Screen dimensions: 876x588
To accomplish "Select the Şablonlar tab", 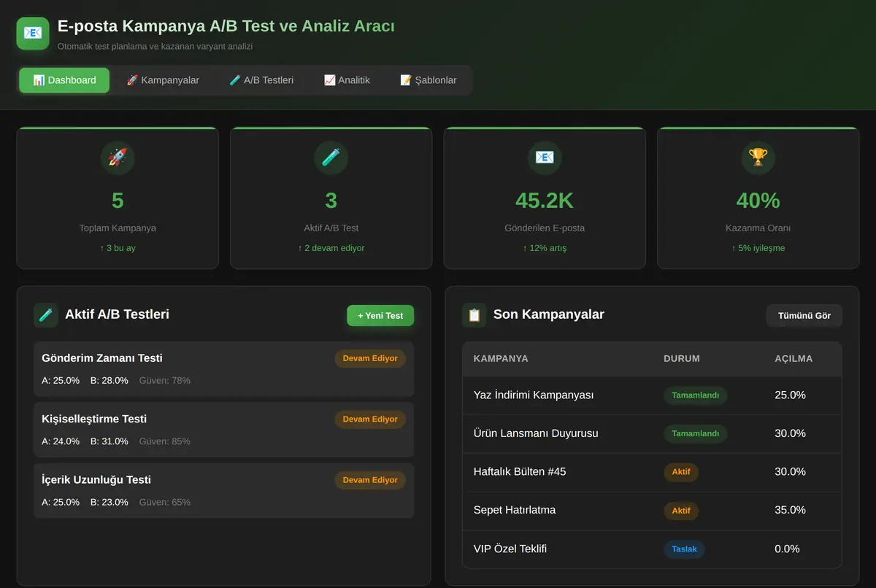I will [429, 80].
